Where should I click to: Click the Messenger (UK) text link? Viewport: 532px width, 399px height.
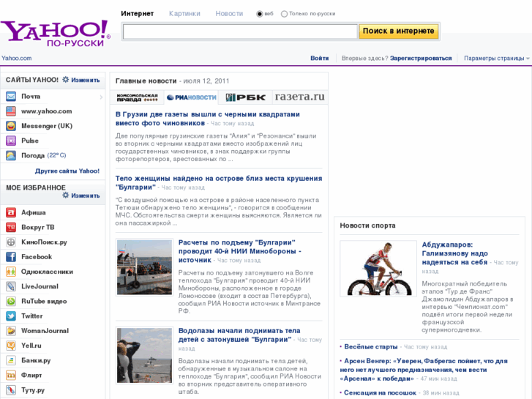coord(47,126)
